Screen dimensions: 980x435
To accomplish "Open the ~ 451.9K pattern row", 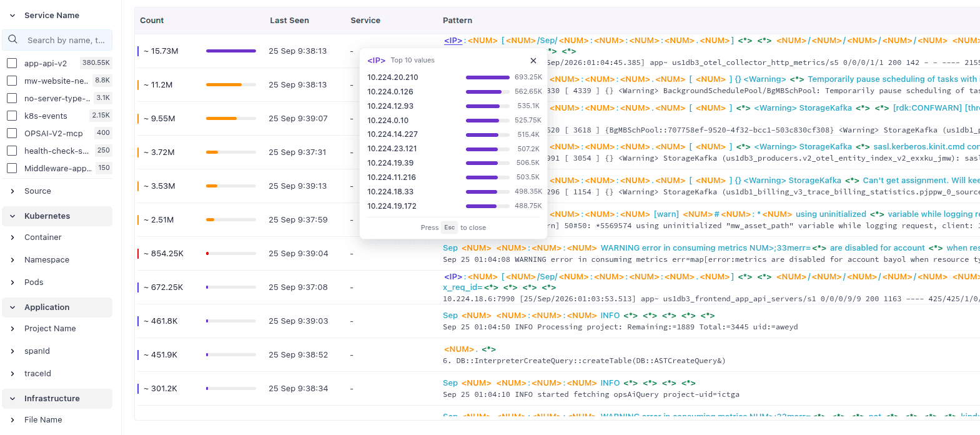I will (x=557, y=355).
